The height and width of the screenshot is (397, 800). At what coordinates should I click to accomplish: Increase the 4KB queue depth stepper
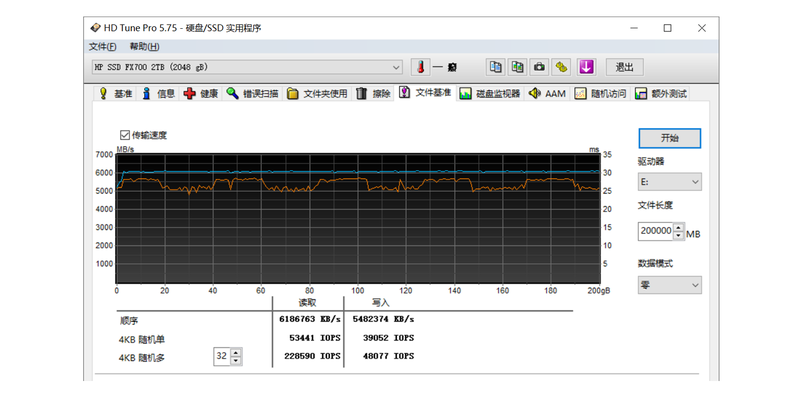pos(235,353)
